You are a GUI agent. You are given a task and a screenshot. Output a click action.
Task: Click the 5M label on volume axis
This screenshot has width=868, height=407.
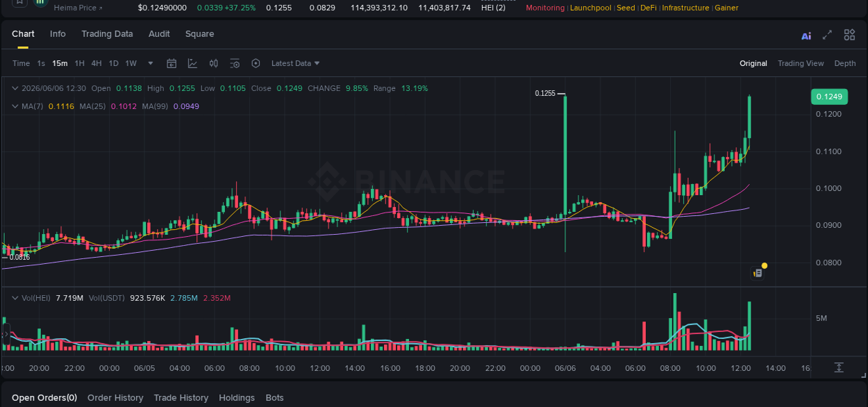(821, 318)
